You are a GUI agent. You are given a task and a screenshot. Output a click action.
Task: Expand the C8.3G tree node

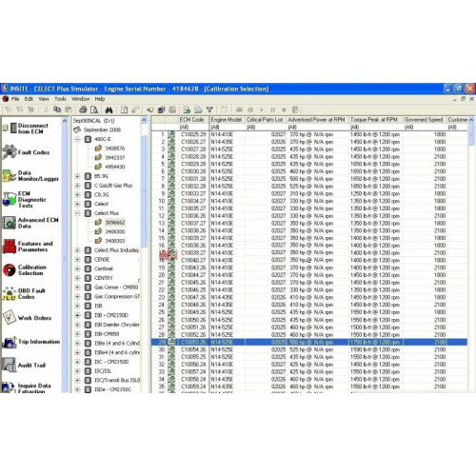78,194
